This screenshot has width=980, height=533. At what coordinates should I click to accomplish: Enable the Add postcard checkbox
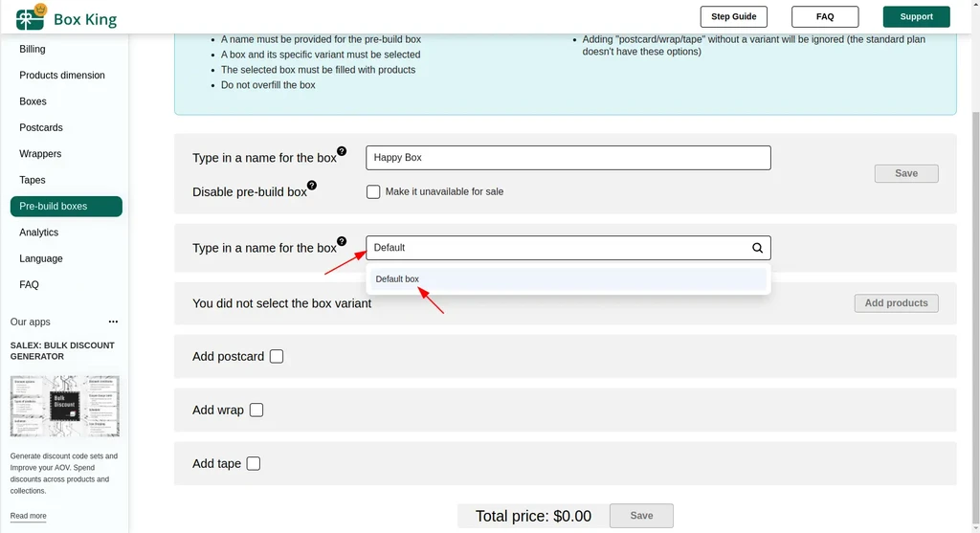277,356
